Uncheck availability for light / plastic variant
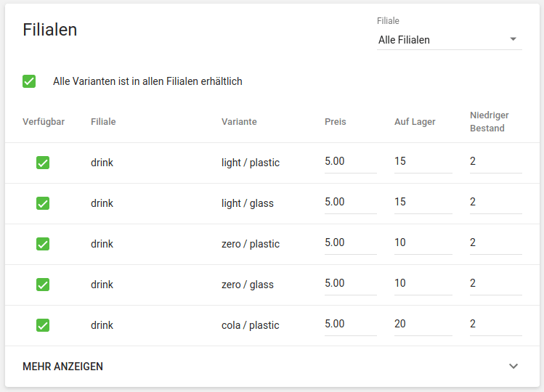 [x=43, y=163]
